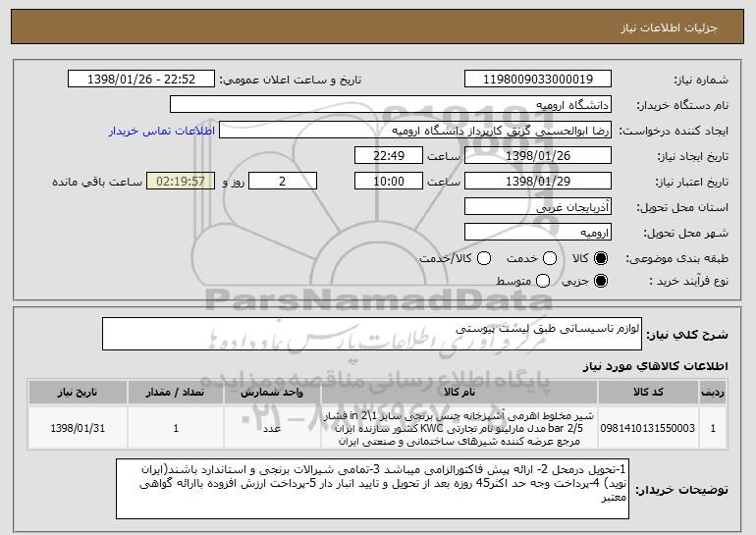This screenshot has width=756, height=535.
Task: Click the creation time field 22:49
Action: click(389, 156)
